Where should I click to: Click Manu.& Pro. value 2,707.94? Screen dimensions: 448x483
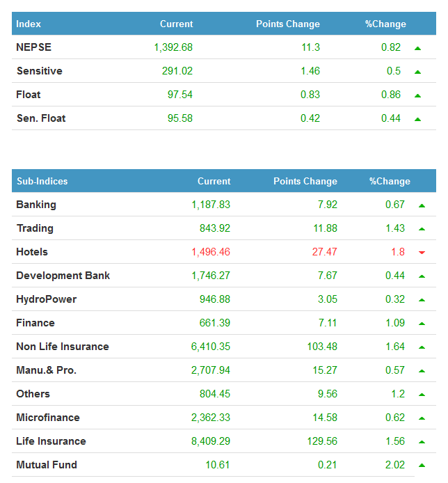pyautogui.click(x=211, y=370)
